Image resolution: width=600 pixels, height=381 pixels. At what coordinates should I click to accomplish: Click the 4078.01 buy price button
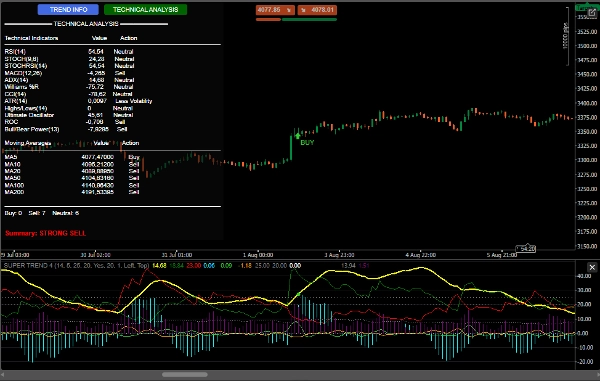[x=317, y=10]
